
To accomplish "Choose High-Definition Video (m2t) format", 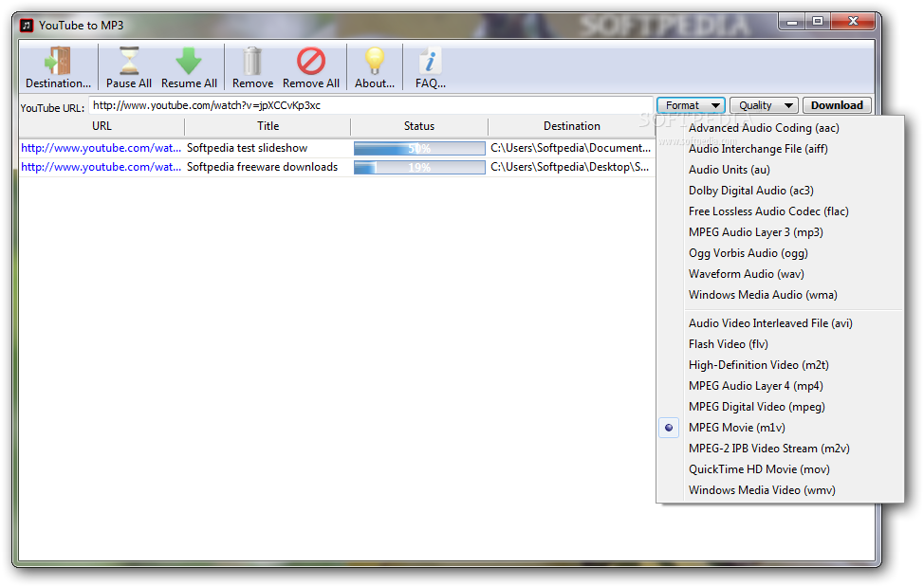I will coord(758,365).
